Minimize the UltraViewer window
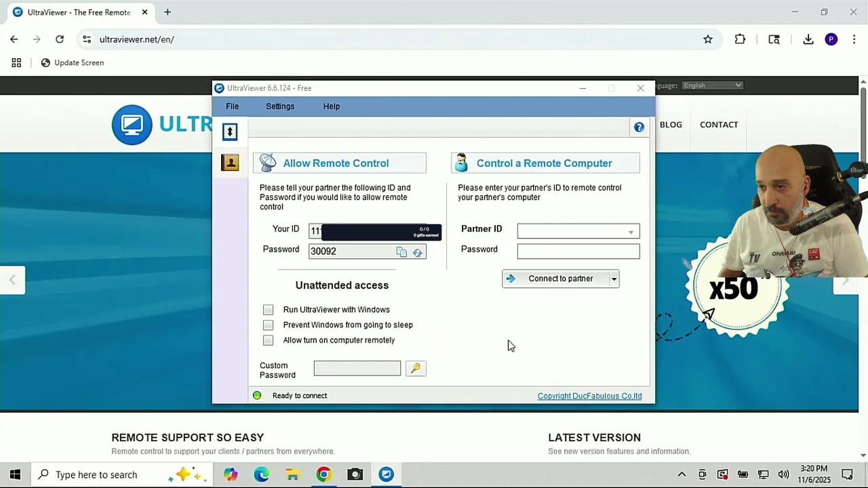The width and height of the screenshot is (868, 488). pyautogui.click(x=583, y=88)
